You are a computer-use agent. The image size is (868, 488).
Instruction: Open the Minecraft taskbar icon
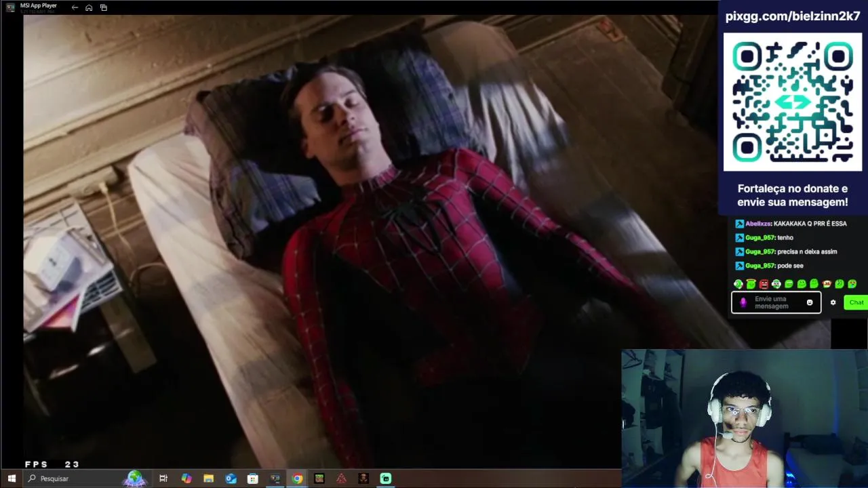319,479
